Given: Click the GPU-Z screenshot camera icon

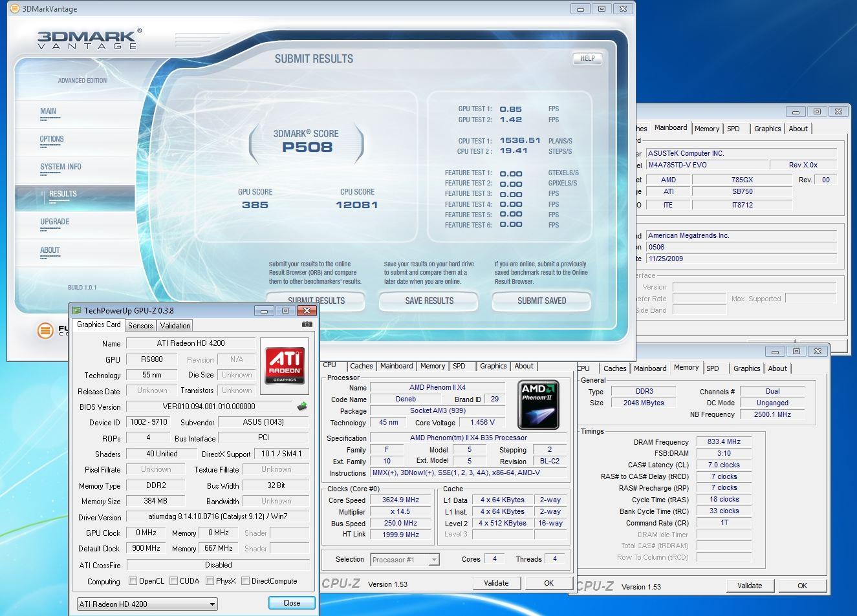Looking at the screenshot, I should pos(307,324).
